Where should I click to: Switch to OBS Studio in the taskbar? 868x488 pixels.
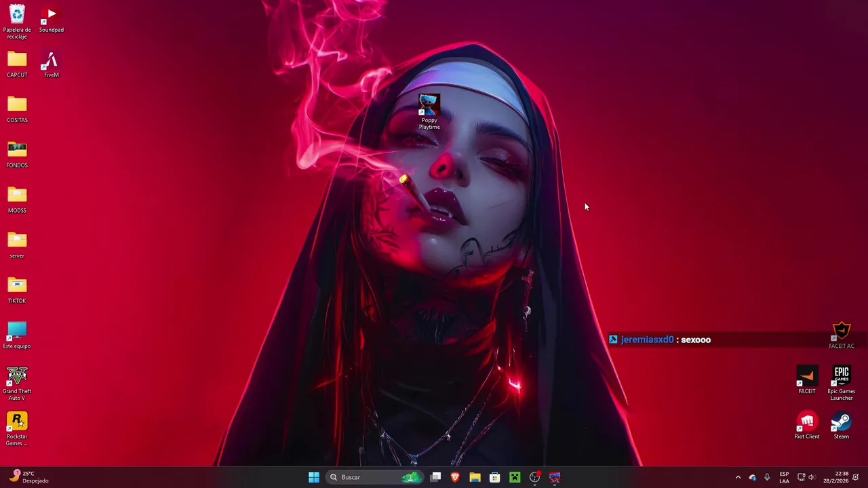pyautogui.click(x=535, y=477)
